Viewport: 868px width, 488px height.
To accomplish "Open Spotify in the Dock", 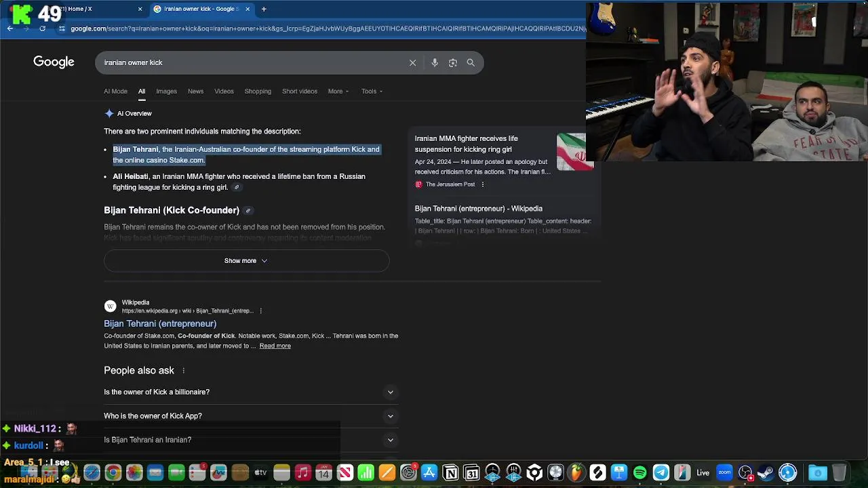I will 639,472.
